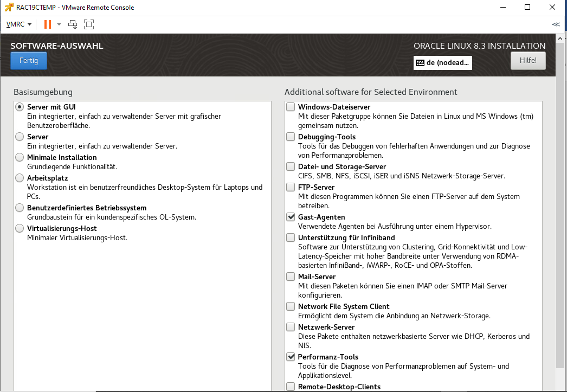567x392 pixels.
Task: Disable the Performanz-Tools checkbox
Action: pyautogui.click(x=291, y=357)
